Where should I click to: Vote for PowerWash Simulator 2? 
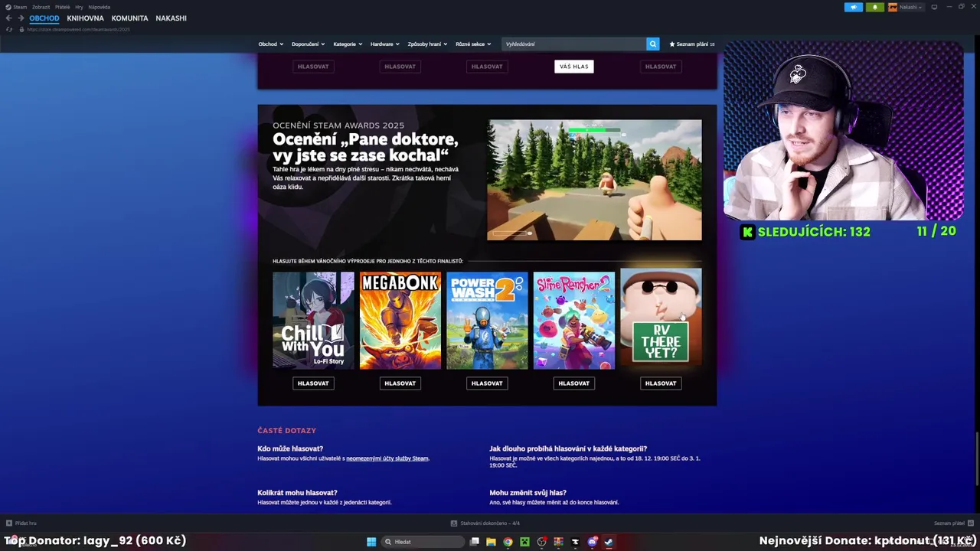pyautogui.click(x=487, y=383)
